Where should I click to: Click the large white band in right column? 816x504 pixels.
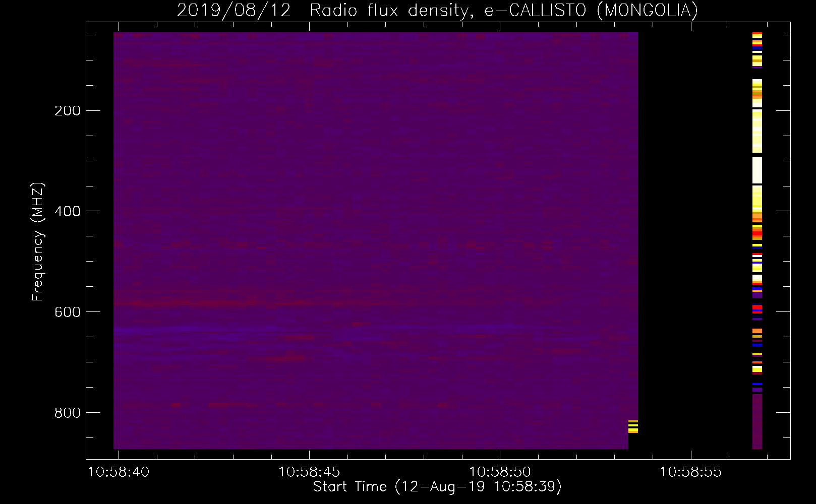point(757,170)
